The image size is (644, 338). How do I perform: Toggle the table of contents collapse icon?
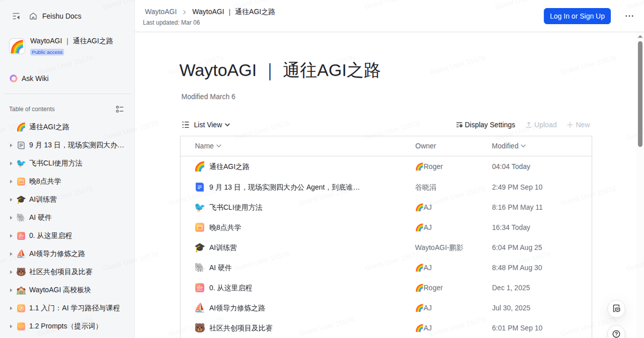120,109
